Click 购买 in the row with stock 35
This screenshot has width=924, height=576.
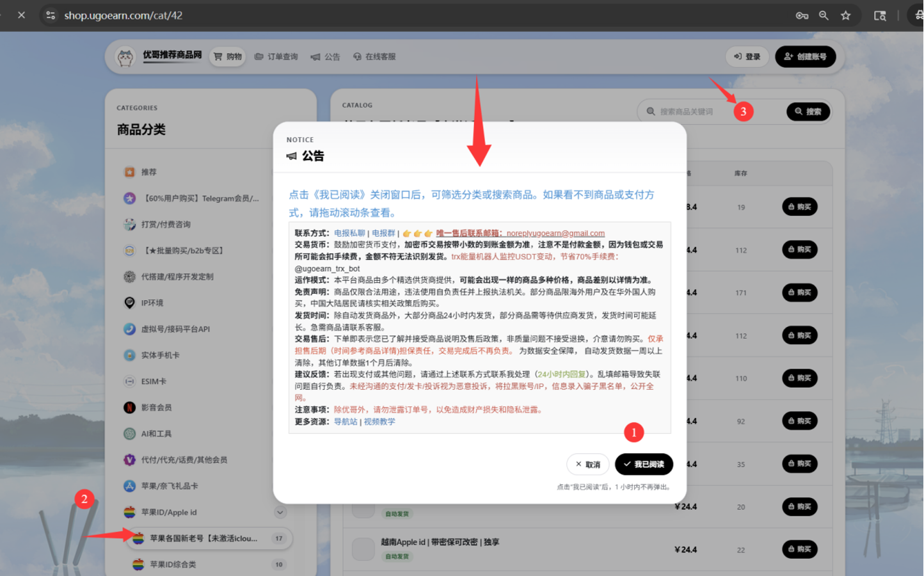coord(799,464)
